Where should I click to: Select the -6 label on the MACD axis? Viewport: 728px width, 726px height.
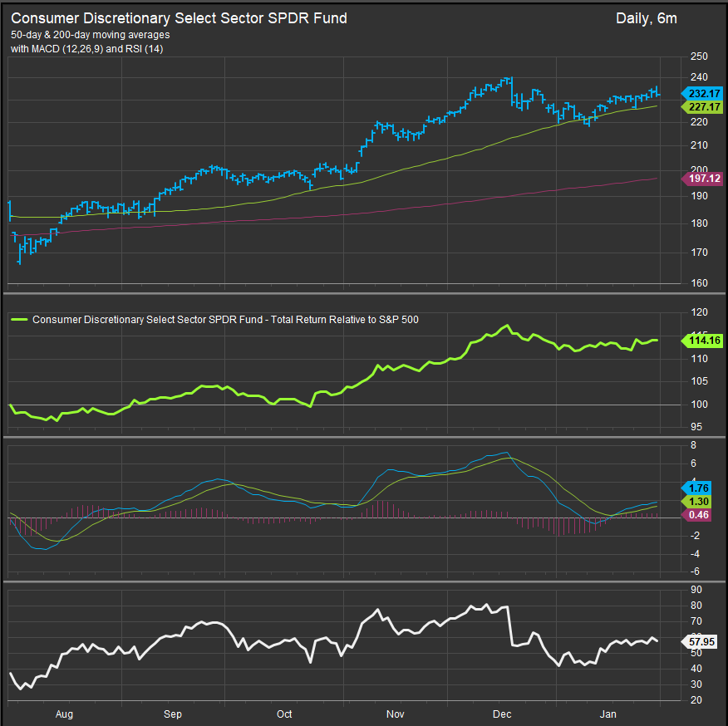[x=695, y=571]
